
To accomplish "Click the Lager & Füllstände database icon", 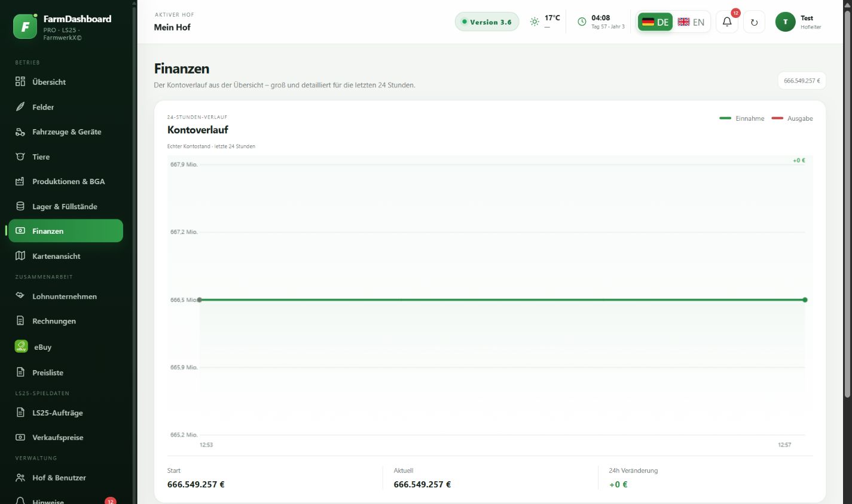I will click(x=20, y=206).
